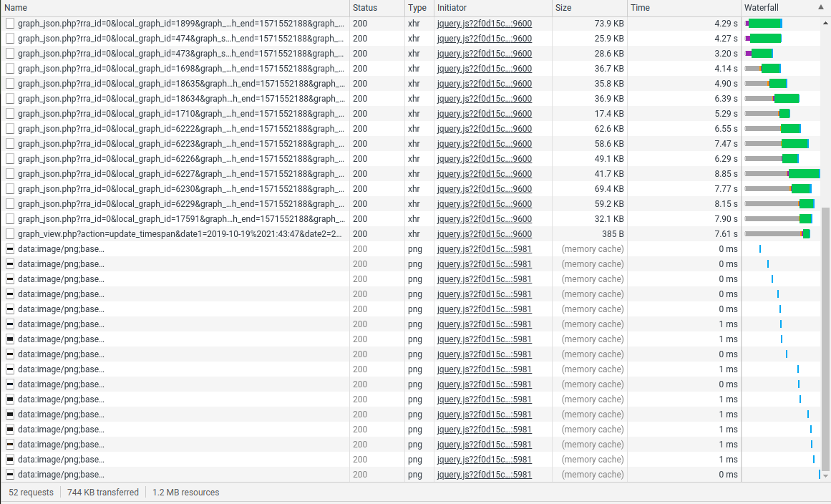Viewport: 831px width, 504px height.
Task: Select graph_view.php?action=update_timespan request name
Action: [x=180, y=233]
